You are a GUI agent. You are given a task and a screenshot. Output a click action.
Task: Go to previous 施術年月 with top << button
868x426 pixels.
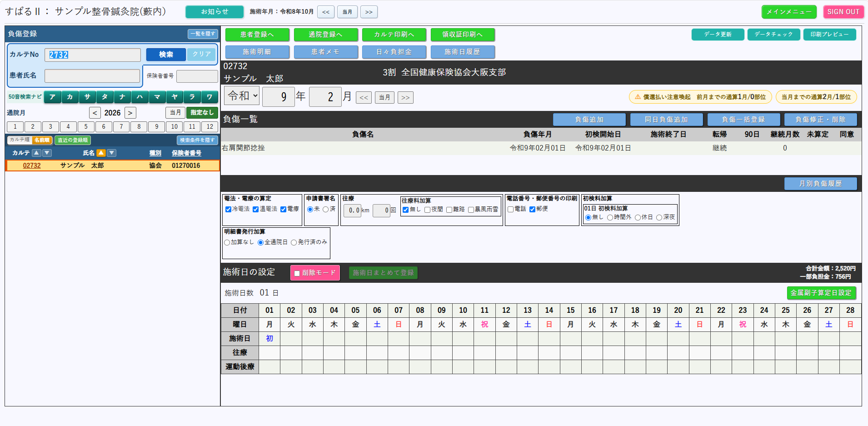(x=326, y=12)
